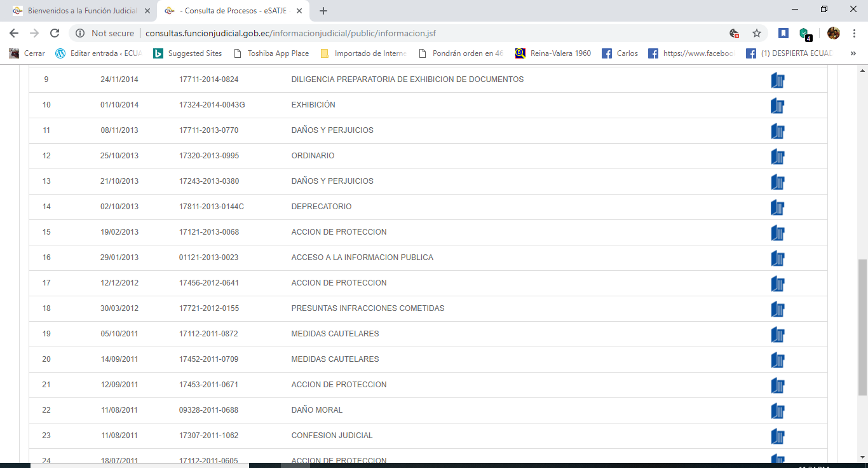Screen dimensions: 868x468
Task: Open details icon for the DAÑO MORAL case
Action: click(777, 411)
